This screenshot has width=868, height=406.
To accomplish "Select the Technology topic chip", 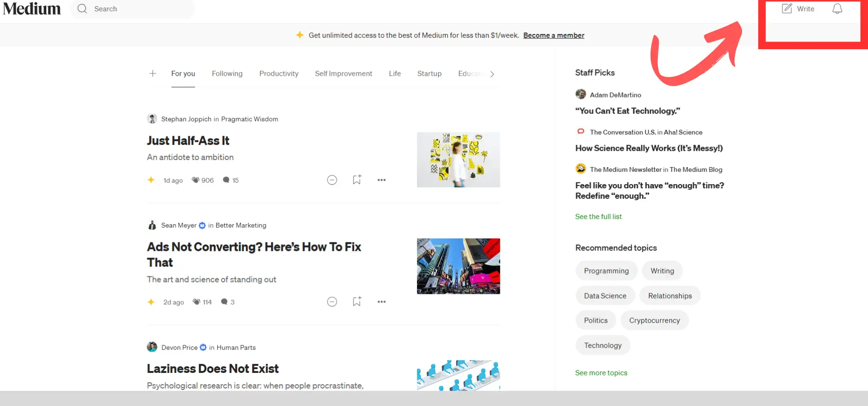I will click(x=602, y=345).
